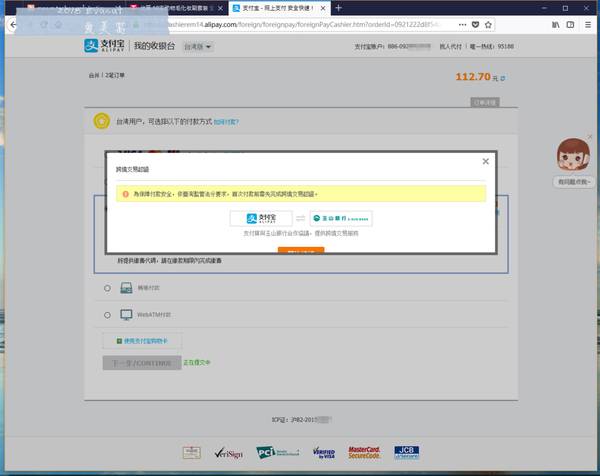Click the yellow badge icon beside Taiwan users
Image resolution: width=600 pixels, height=476 pixels.
pos(102,121)
